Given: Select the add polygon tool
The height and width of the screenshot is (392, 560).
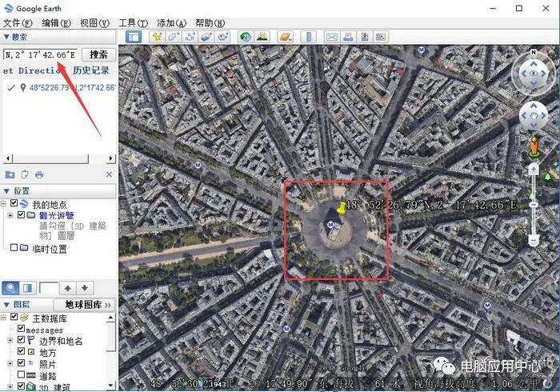Looking at the screenshot, I should tap(174, 37).
